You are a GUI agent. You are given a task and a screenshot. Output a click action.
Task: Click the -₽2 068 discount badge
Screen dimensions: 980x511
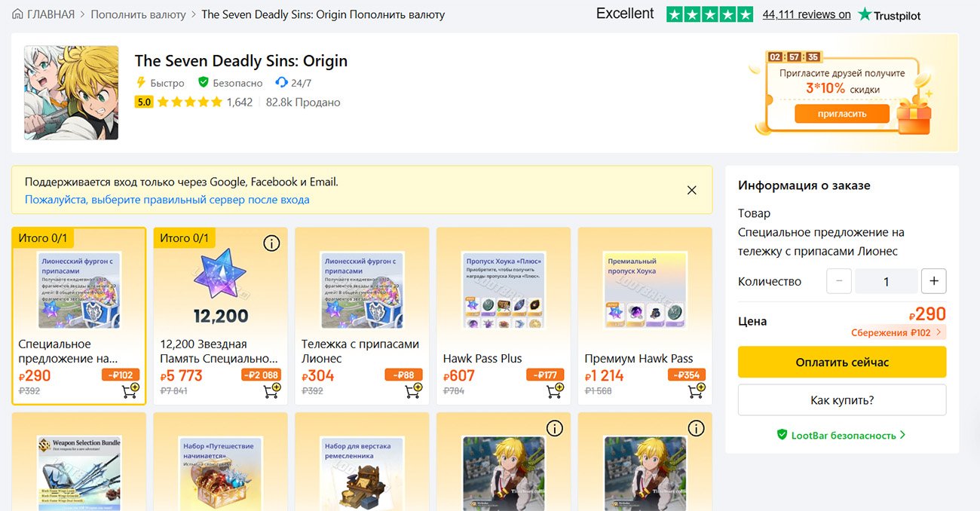click(x=261, y=375)
